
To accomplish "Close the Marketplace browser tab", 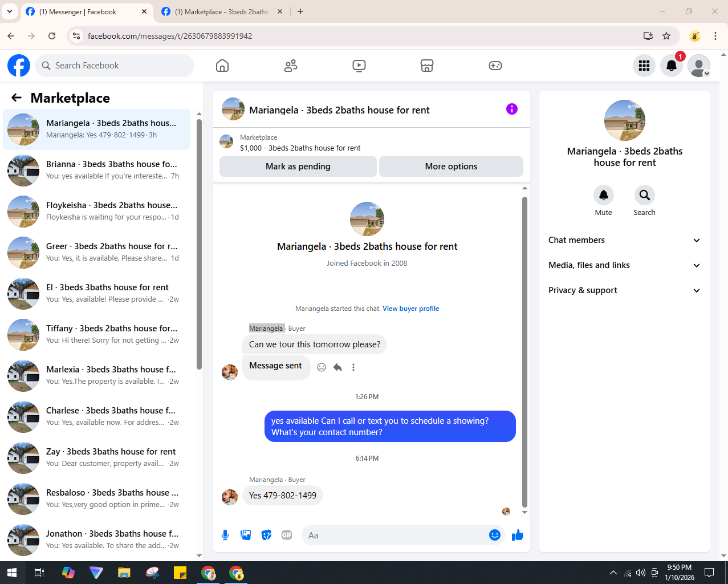I will point(280,11).
